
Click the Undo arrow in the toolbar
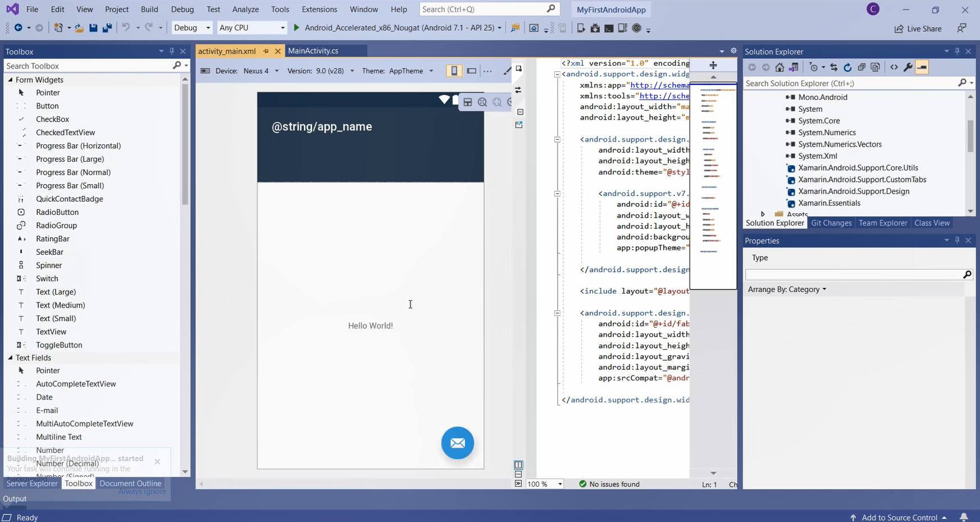tap(126, 28)
